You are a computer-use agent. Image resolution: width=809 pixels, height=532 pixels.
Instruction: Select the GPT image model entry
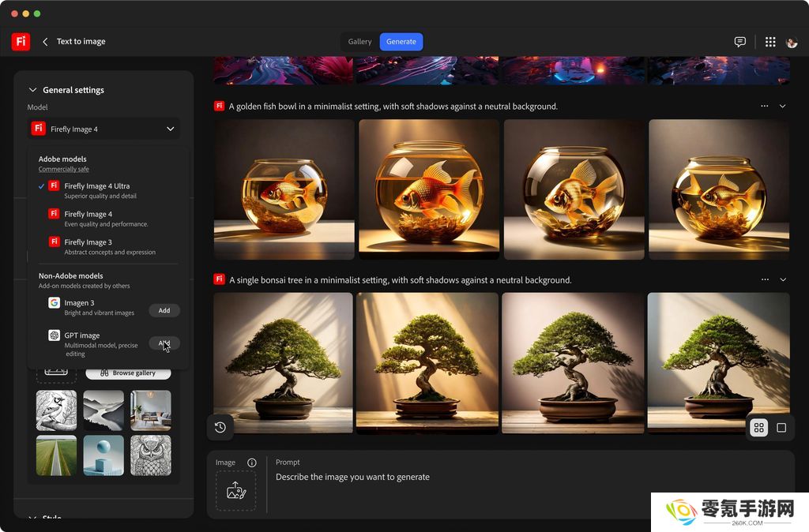tap(94, 344)
